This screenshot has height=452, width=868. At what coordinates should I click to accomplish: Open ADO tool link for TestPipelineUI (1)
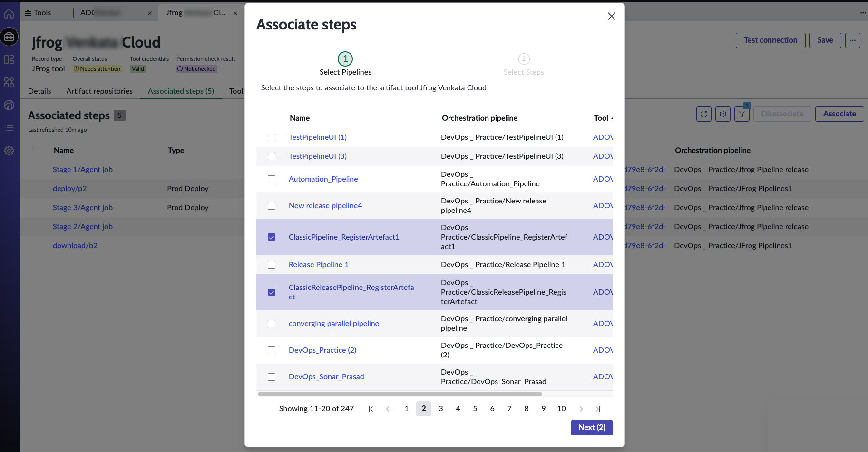click(603, 137)
